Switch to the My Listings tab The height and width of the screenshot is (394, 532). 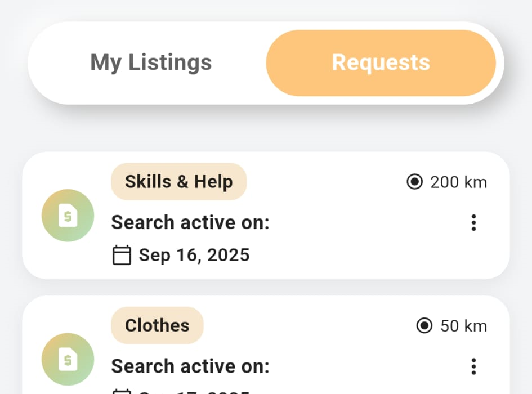[x=151, y=62]
